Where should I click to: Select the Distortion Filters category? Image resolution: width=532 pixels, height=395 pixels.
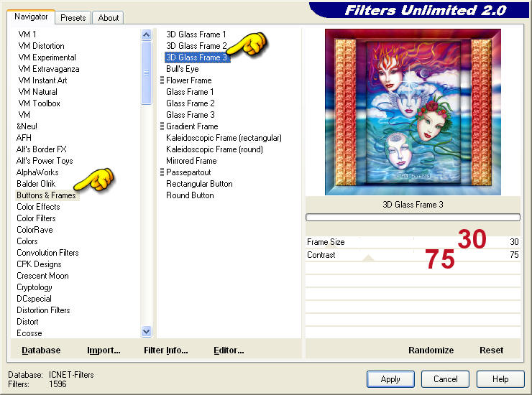coord(43,310)
